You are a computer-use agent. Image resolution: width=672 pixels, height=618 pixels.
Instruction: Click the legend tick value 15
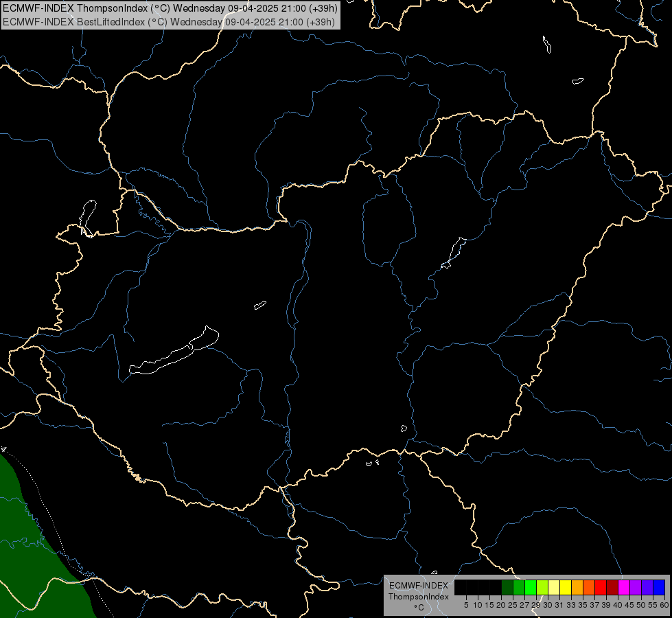(x=489, y=605)
